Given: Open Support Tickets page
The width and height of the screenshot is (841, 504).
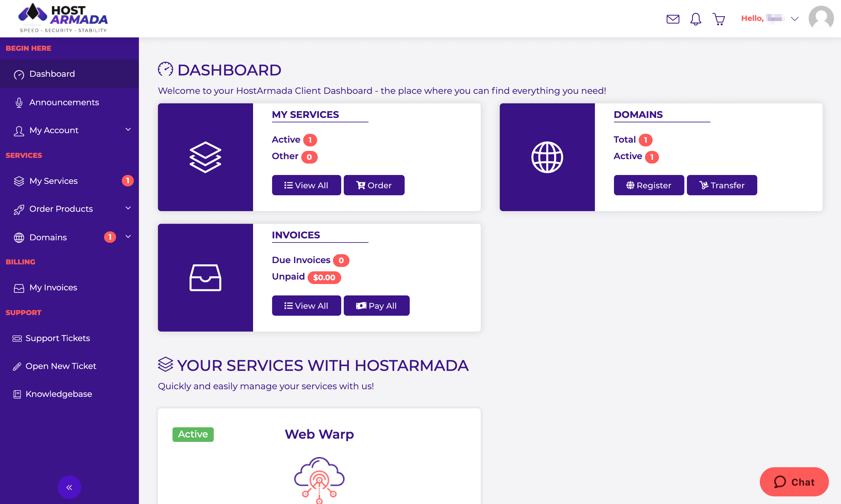Looking at the screenshot, I should point(69,338).
